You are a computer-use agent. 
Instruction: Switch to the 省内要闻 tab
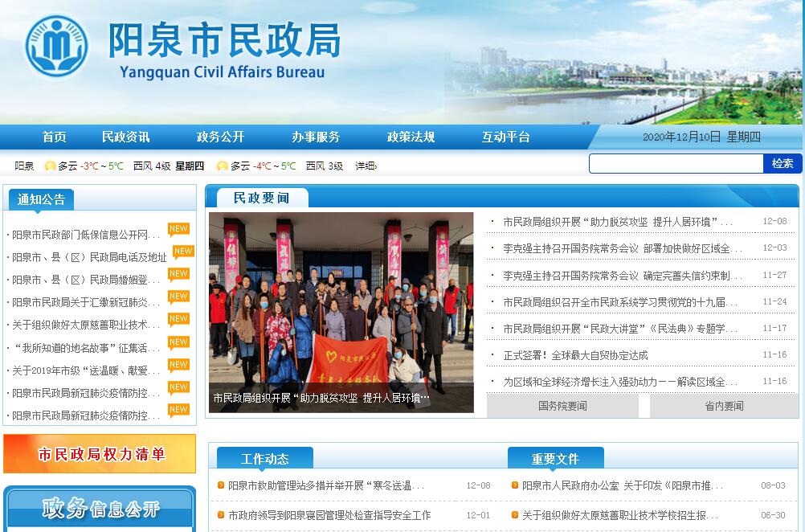click(x=724, y=406)
